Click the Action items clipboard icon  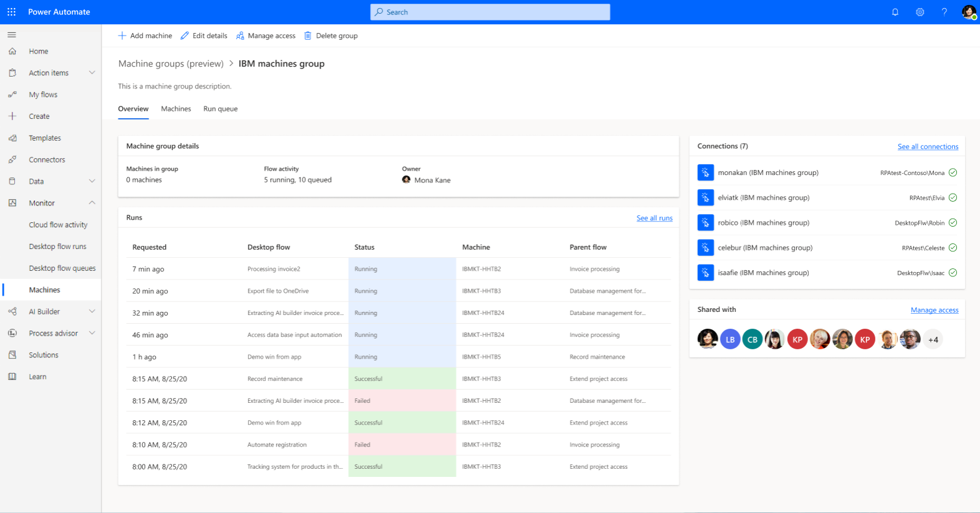pos(12,73)
